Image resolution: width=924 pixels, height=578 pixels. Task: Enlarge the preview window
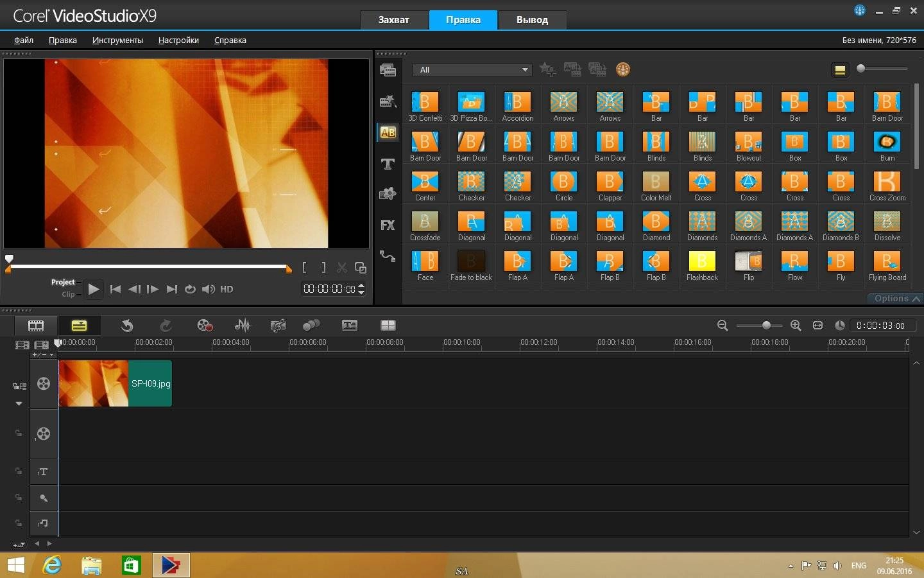[x=361, y=267]
